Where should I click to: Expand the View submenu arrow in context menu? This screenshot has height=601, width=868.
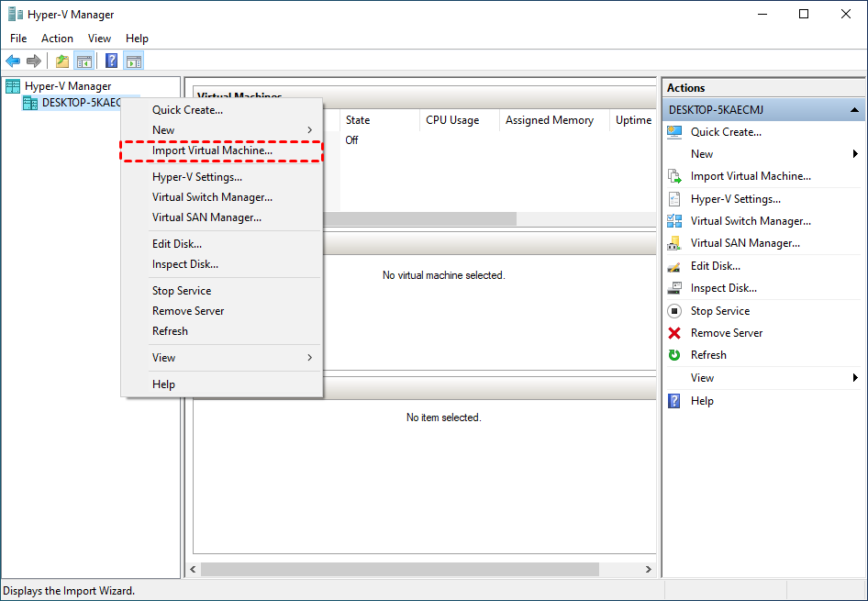pyautogui.click(x=310, y=358)
